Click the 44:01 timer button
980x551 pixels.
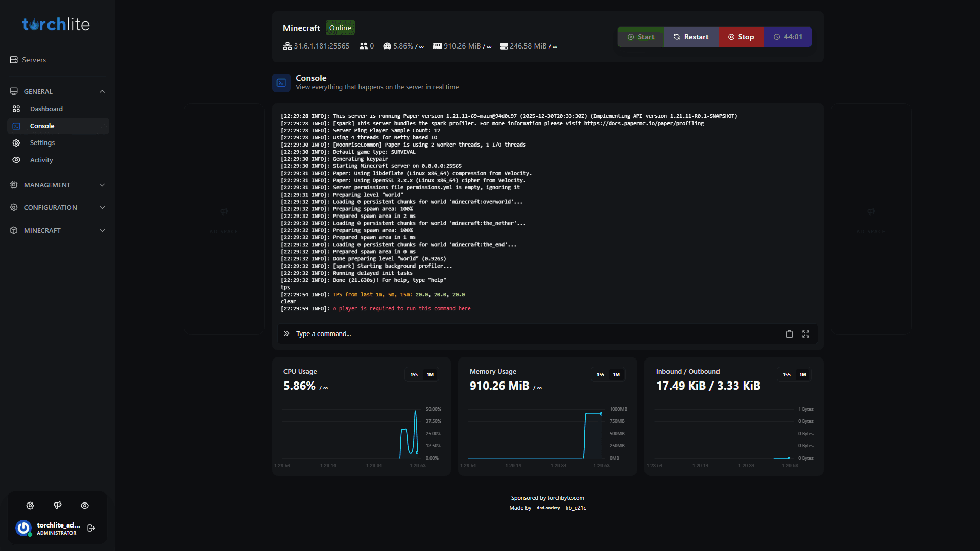tap(788, 37)
